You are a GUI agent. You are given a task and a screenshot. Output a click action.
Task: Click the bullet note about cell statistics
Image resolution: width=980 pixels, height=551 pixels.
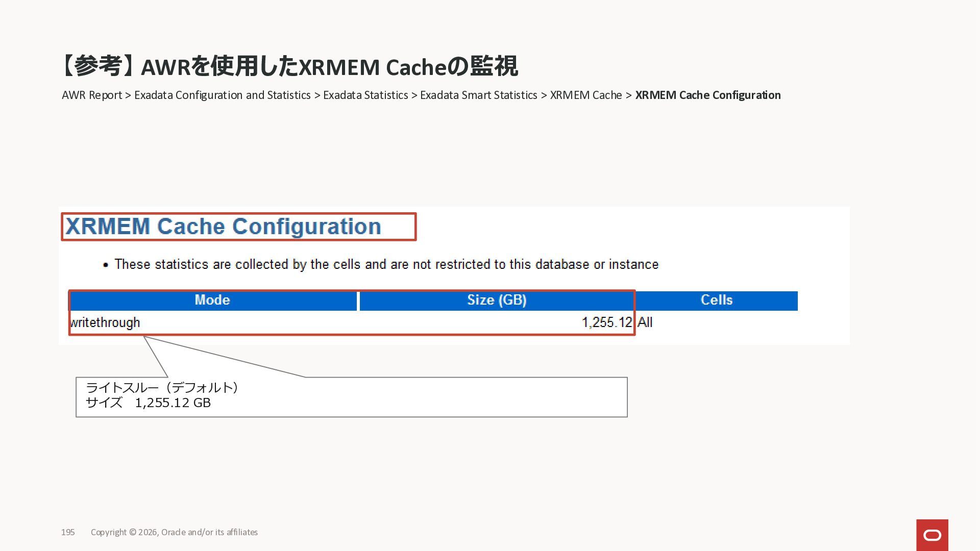(x=386, y=264)
